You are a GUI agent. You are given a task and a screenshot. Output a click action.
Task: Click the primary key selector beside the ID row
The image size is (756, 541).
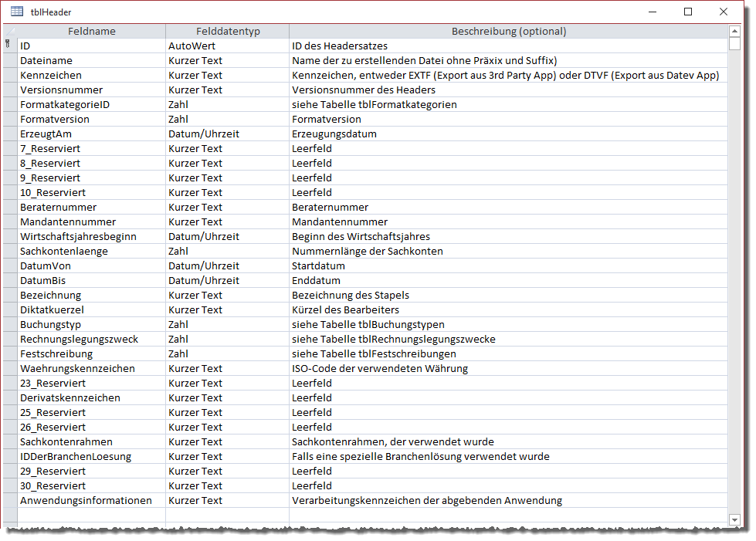8,46
